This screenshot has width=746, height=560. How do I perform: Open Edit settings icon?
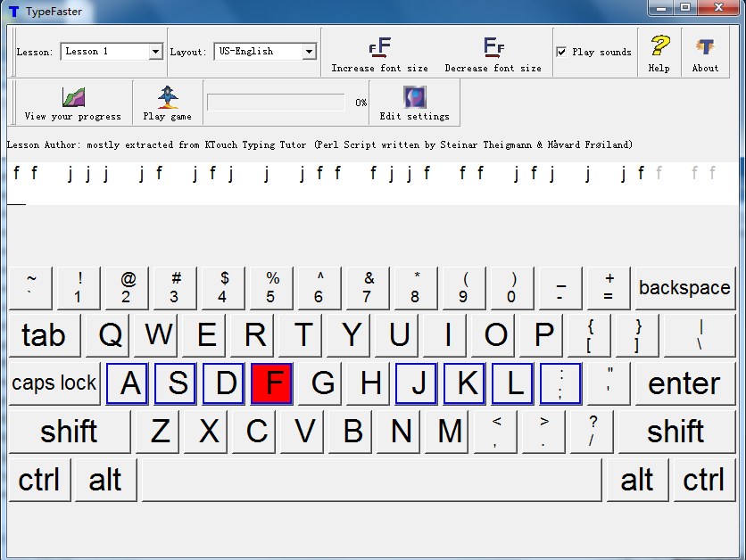[414, 97]
